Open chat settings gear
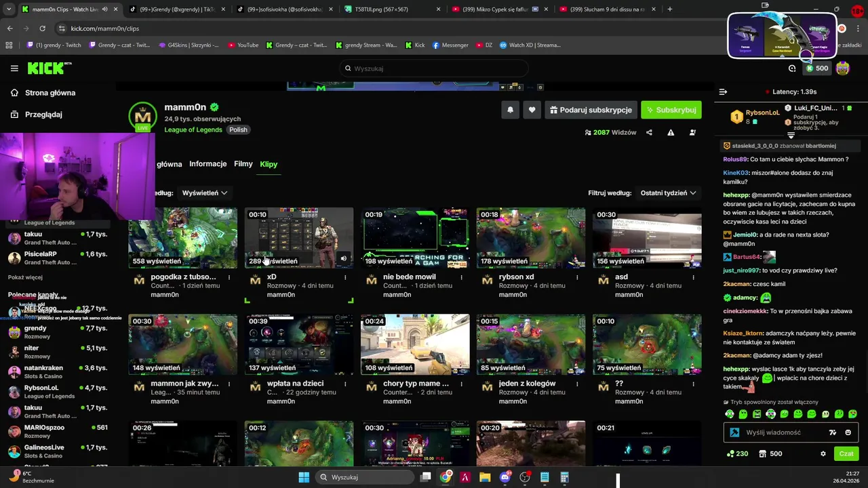868x488 pixels. [x=823, y=454]
